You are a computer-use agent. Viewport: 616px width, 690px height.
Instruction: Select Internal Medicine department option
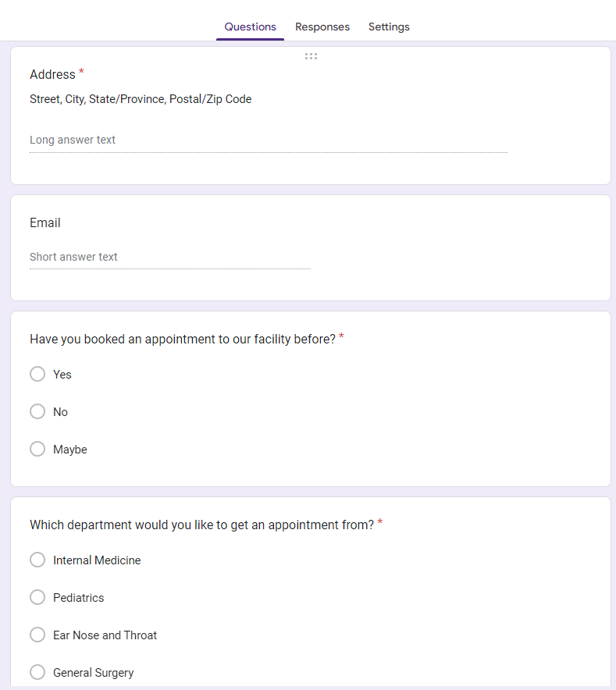click(x=37, y=560)
